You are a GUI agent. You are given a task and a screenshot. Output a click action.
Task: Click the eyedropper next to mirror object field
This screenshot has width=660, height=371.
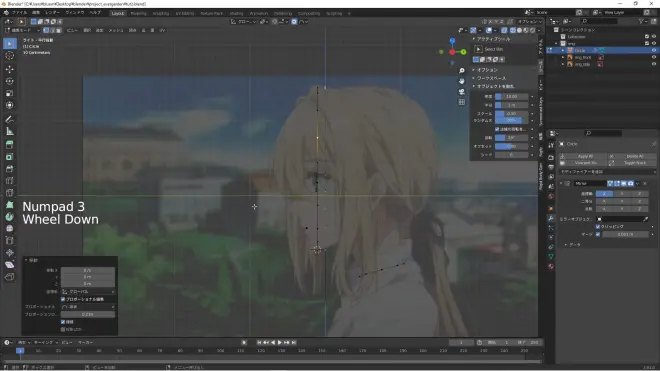646,219
